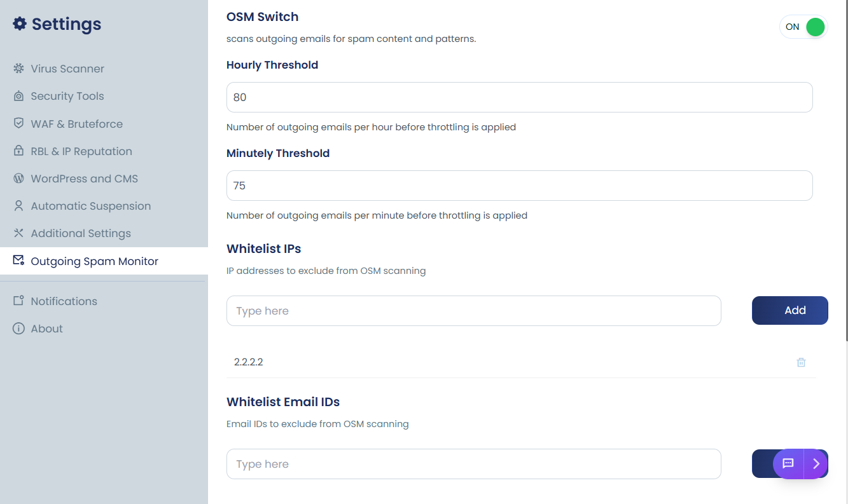Screen dimensions: 848x504
Task: Open the About settings page
Action: point(46,329)
